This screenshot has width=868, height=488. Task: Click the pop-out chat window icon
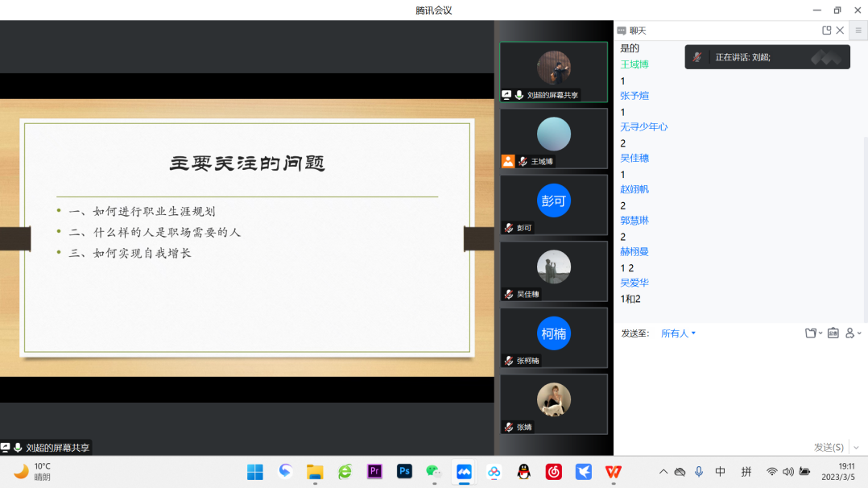point(825,30)
